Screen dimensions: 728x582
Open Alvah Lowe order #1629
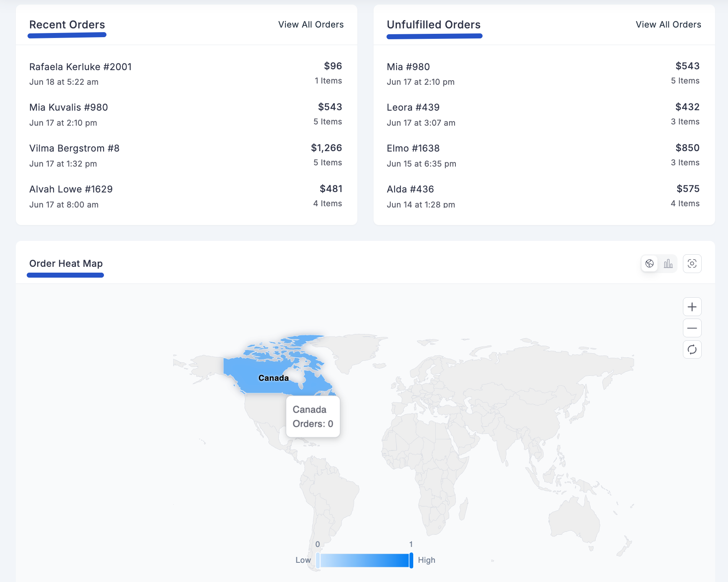[x=71, y=189]
